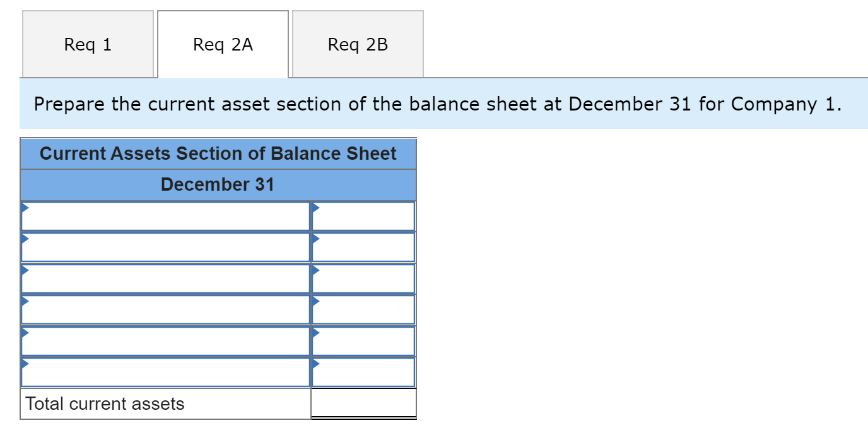Click fifth row amount field

(363, 342)
